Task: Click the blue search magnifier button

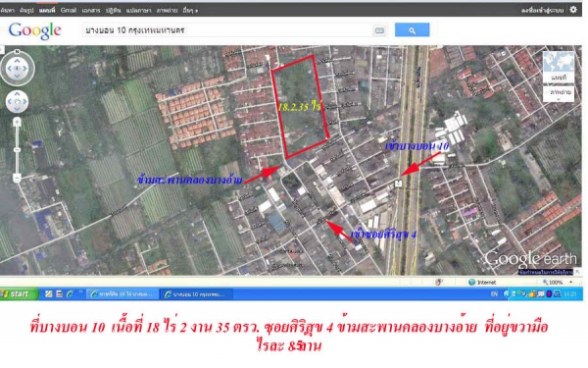Action: click(412, 30)
